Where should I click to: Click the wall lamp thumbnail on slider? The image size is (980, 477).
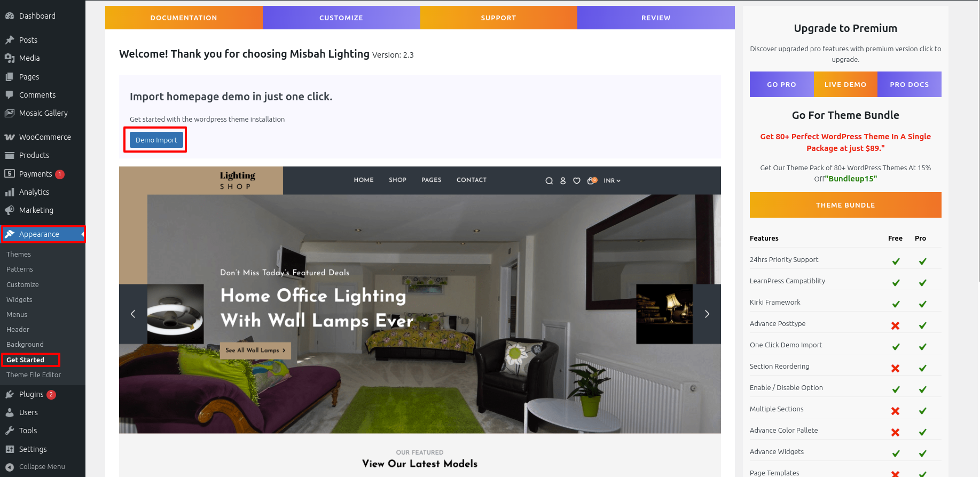tap(664, 314)
